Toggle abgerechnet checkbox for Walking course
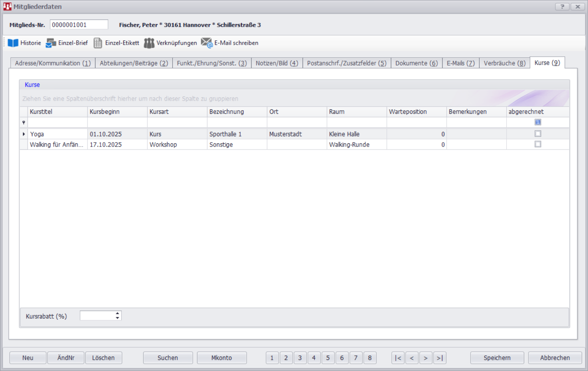 click(538, 144)
